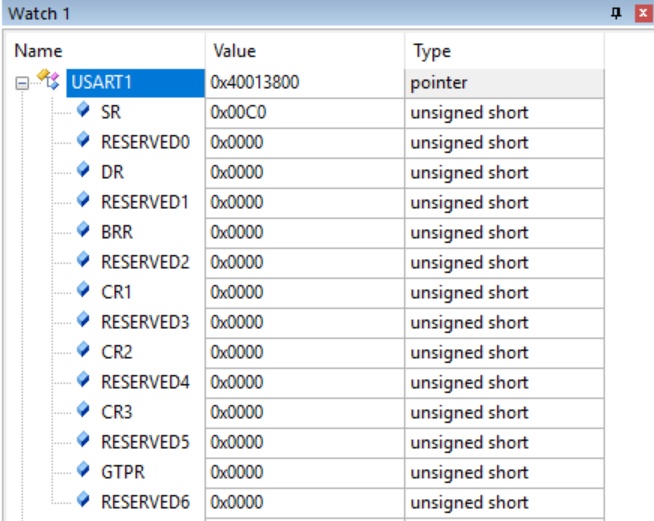
Task: Select the RESERVED4 row name
Action: (x=145, y=383)
